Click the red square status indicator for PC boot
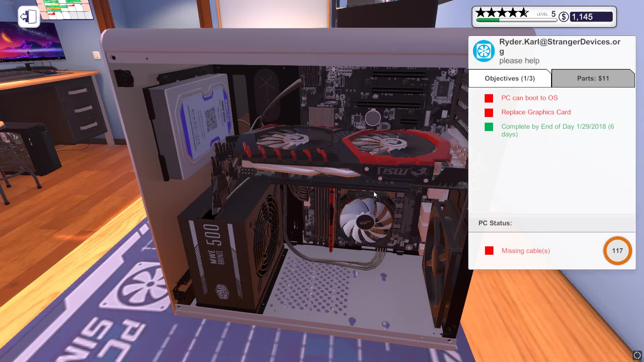This screenshot has width=644, height=362. point(489,98)
